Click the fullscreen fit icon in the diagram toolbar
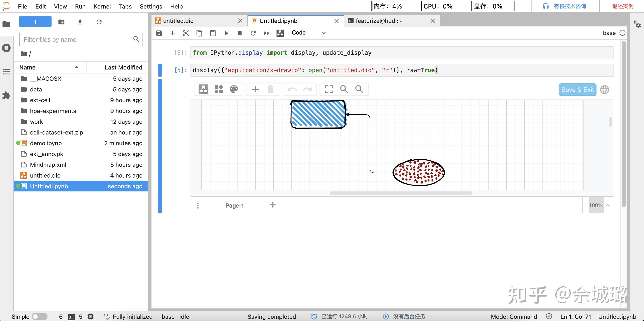Image resolution: width=644 pixels, height=321 pixels. point(328,89)
